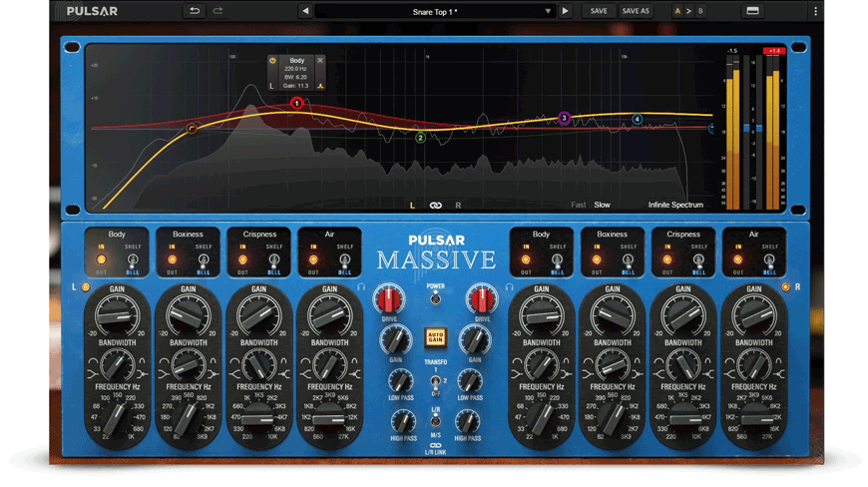This screenshot has height=487, width=868.
Task: Click the L/R link chain icon below the graph
Action: coord(435,206)
